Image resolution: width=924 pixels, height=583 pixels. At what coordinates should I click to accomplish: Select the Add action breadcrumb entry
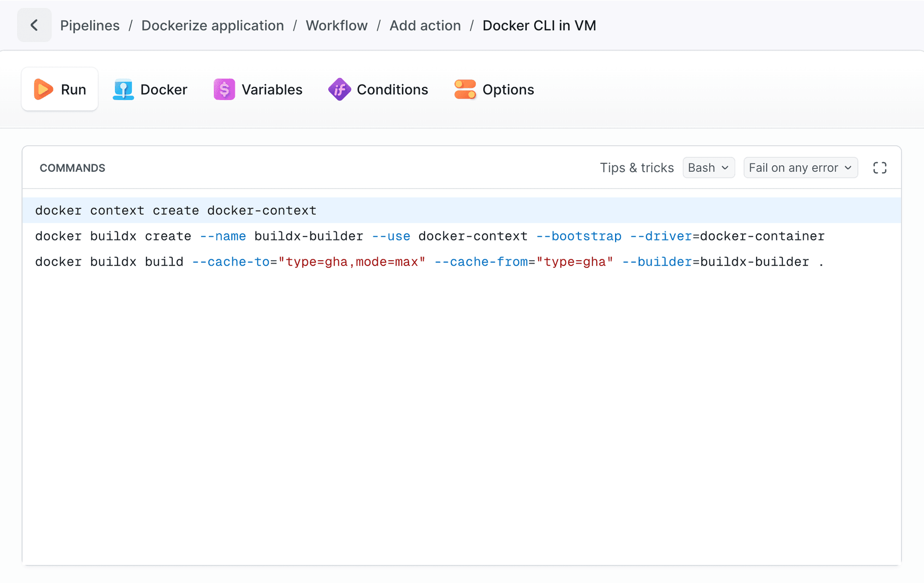(425, 25)
